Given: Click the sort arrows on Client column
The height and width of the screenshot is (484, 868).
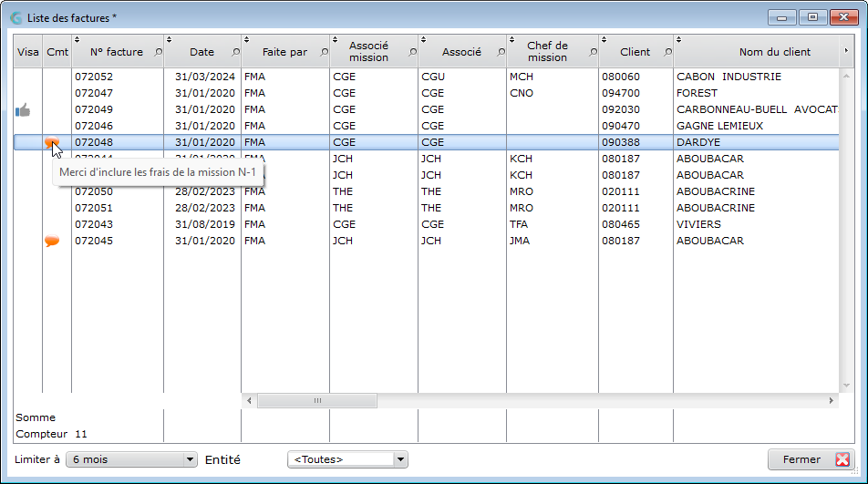Looking at the screenshot, I should click(x=604, y=40).
